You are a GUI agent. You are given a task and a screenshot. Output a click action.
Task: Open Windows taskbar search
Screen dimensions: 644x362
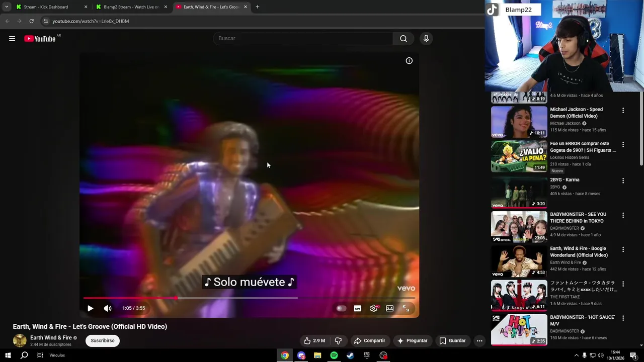tap(24, 355)
